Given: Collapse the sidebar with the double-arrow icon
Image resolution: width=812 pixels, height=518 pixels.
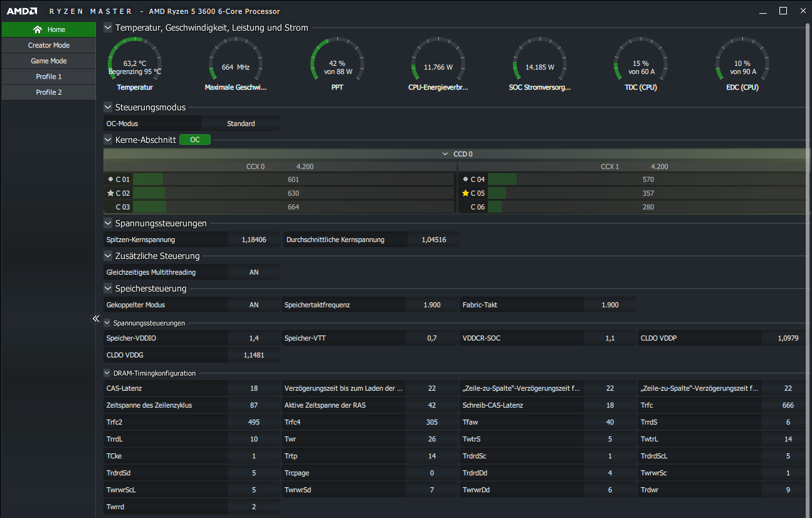Looking at the screenshot, I should 96,319.
